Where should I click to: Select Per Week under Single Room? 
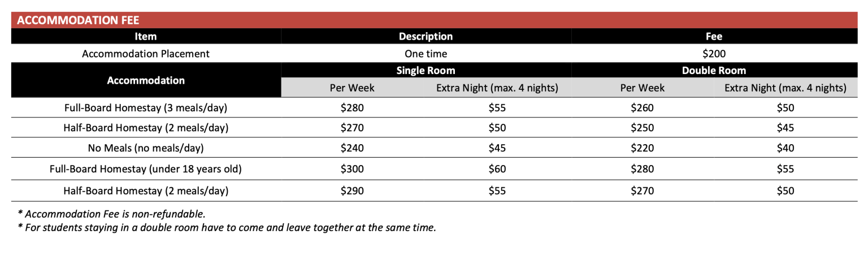[x=352, y=88]
